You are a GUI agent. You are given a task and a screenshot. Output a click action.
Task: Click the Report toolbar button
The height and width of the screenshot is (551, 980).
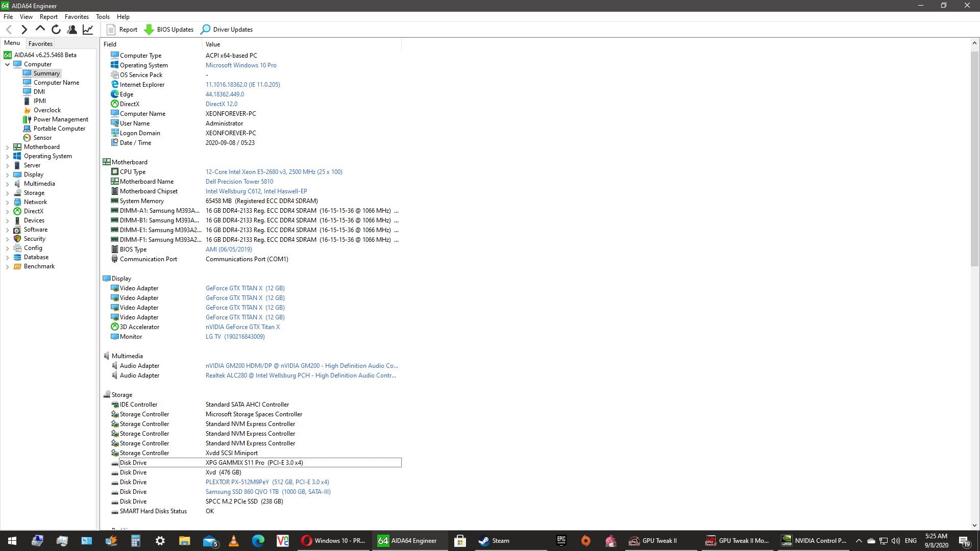pos(122,30)
